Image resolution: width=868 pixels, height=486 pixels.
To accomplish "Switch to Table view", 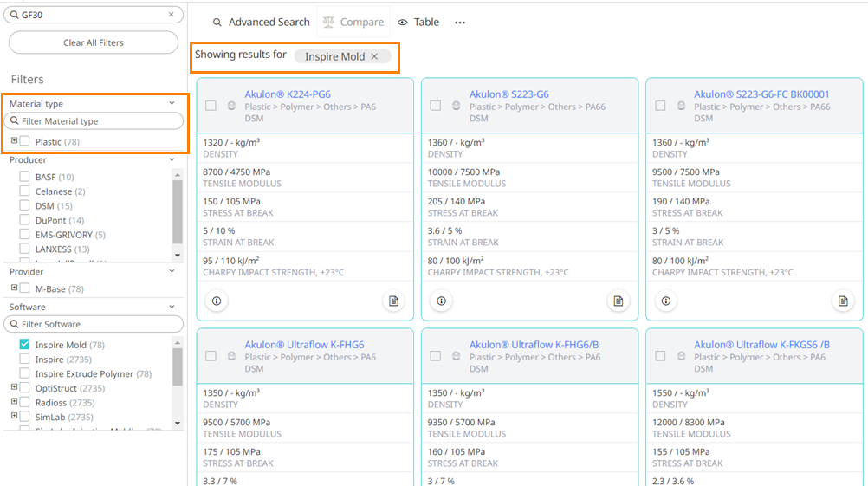I will 418,23.
